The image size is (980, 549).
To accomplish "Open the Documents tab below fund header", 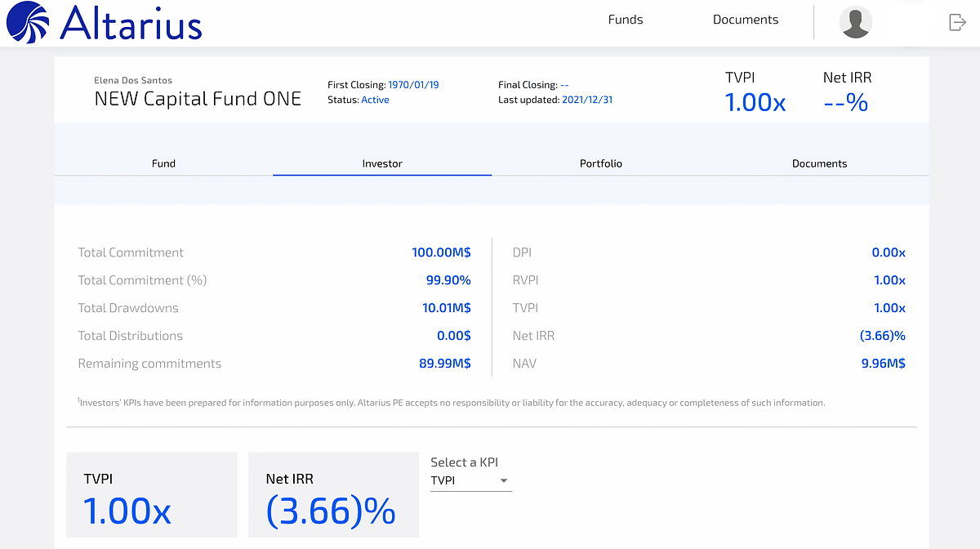I will (x=819, y=163).
